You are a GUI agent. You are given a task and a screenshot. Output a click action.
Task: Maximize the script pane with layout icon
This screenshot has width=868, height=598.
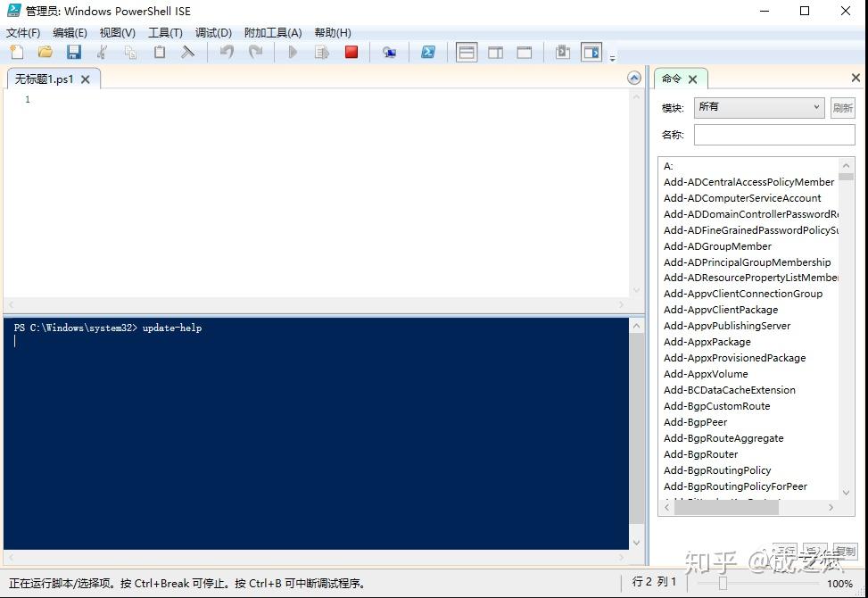pyautogui.click(x=525, y=52)
